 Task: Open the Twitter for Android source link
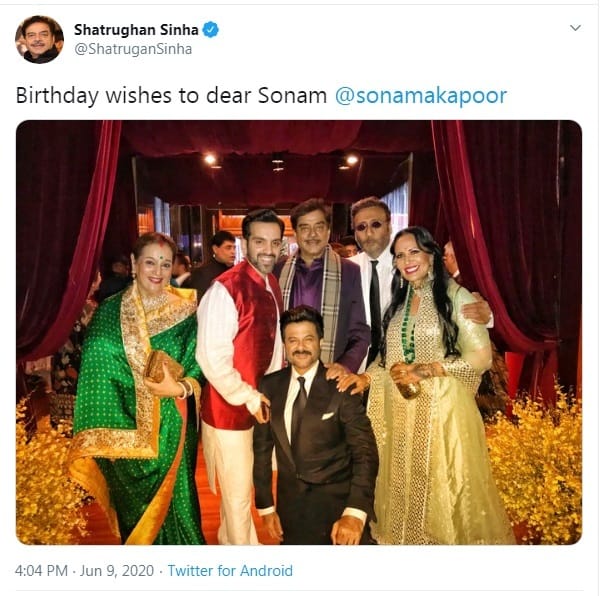230,570
